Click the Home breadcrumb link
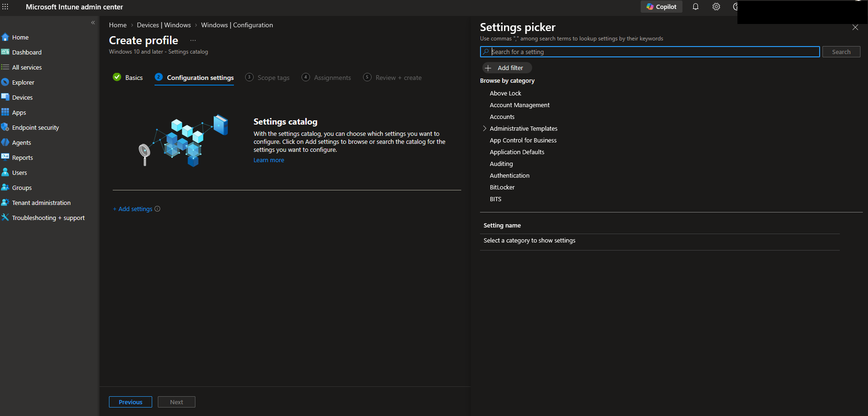 [x=118, y=25]
